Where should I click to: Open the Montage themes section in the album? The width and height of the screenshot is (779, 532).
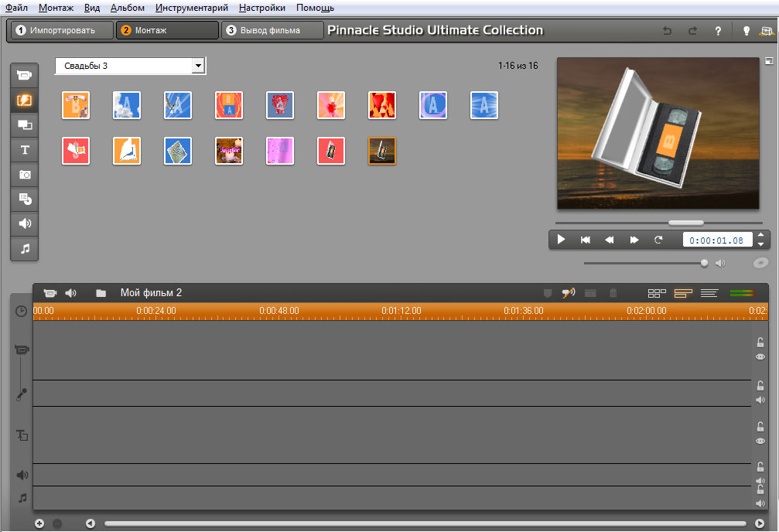pos(25,124)
